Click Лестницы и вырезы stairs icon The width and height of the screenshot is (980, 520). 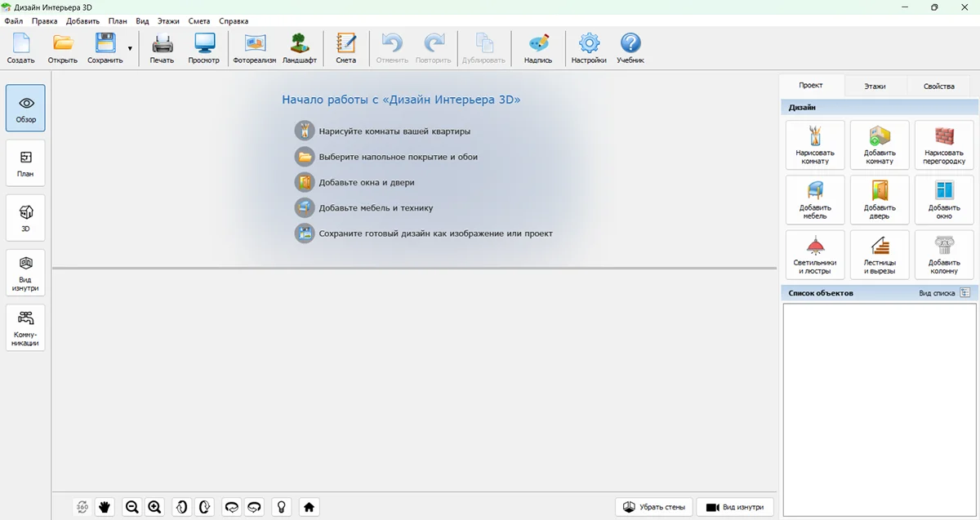click(x=880, y=255)
